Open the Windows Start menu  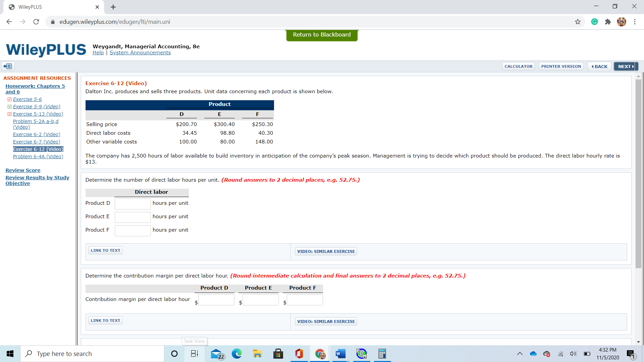10,354
